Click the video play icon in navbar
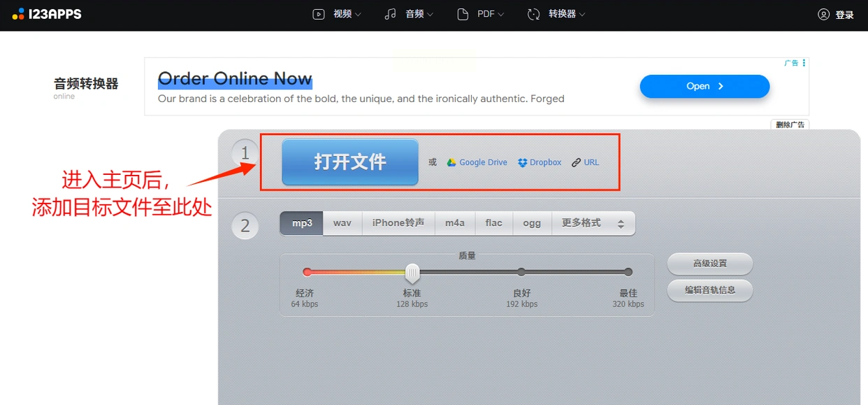Screen dimensions: 868x405 tap(319, 14)
